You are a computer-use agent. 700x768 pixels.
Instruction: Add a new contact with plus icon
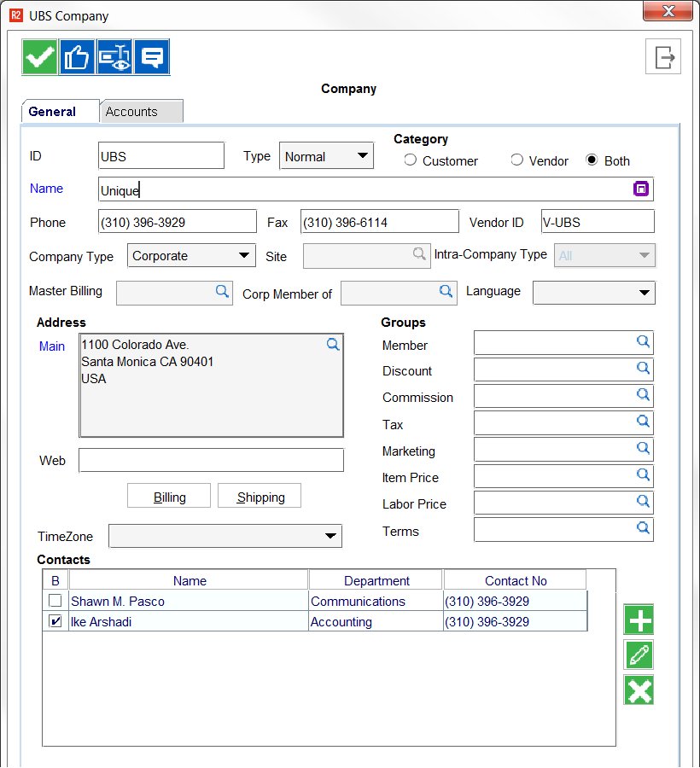639,620
